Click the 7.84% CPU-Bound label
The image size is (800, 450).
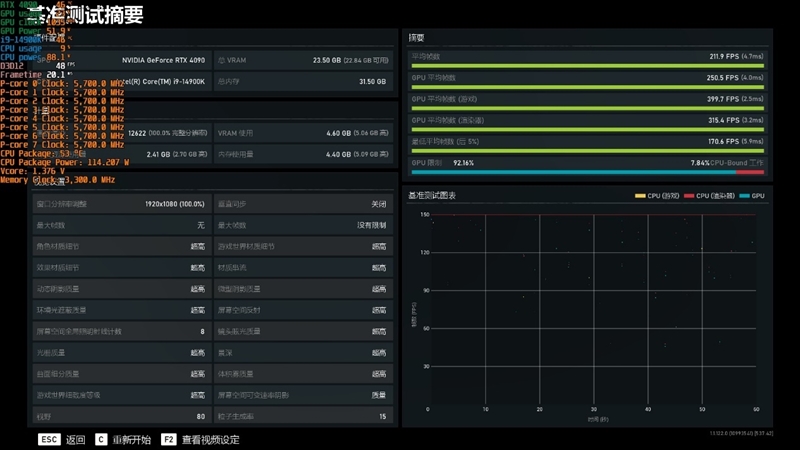coord(727,163)
